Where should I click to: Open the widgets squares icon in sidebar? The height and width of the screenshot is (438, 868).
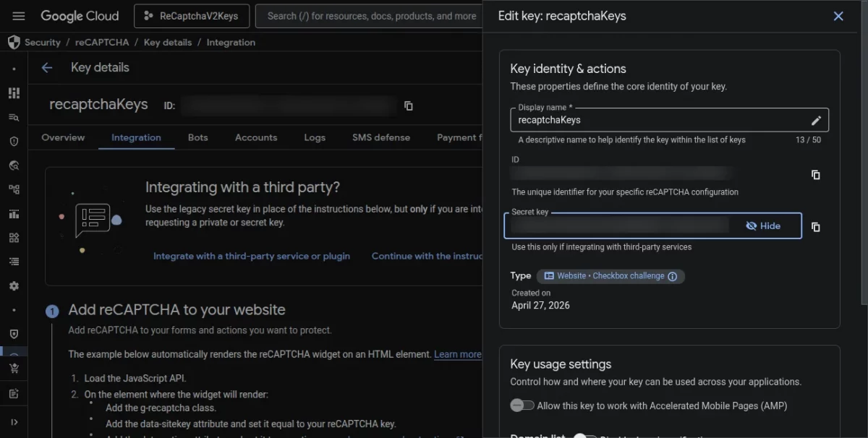coord(14,238)
